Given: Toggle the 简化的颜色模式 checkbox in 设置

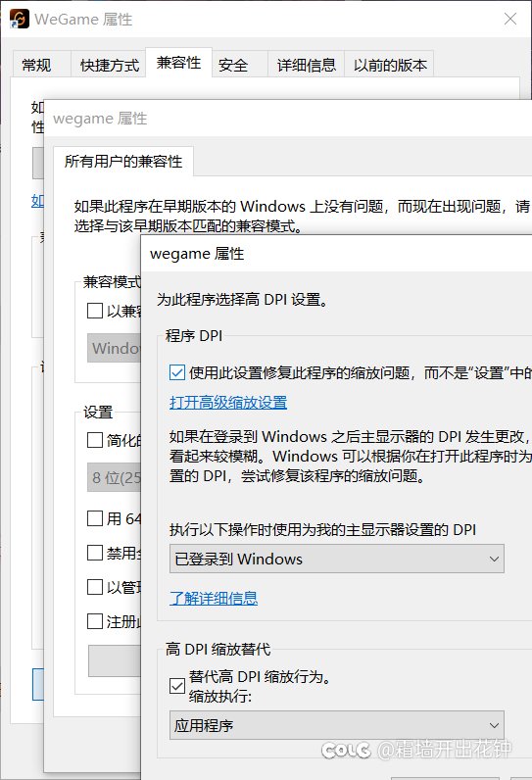Looking at the screenshot, I should (95, 440).
